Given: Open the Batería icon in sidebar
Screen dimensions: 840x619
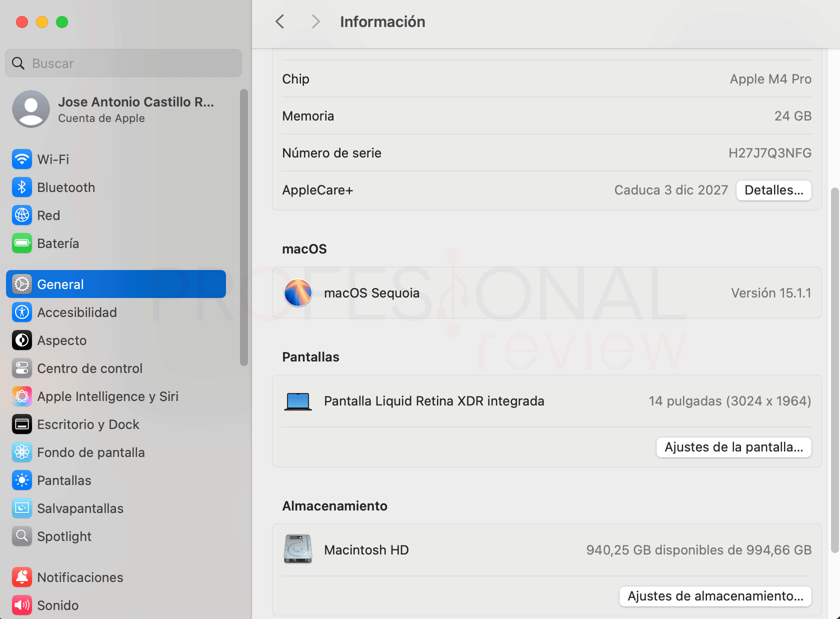Looking at the screenshot, I should click(22, 243).
